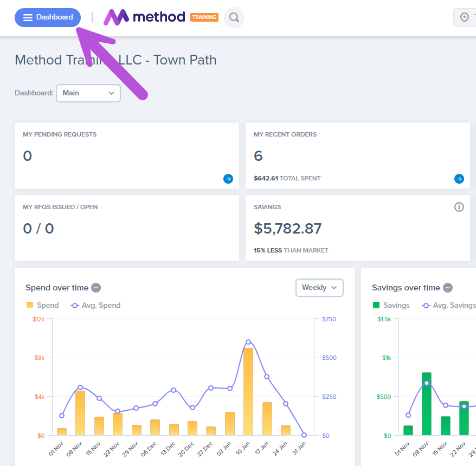Click the 08 Nov green savings bar
Image resolution: width=476 pixels, height=466 pixels.
[427, 404]
